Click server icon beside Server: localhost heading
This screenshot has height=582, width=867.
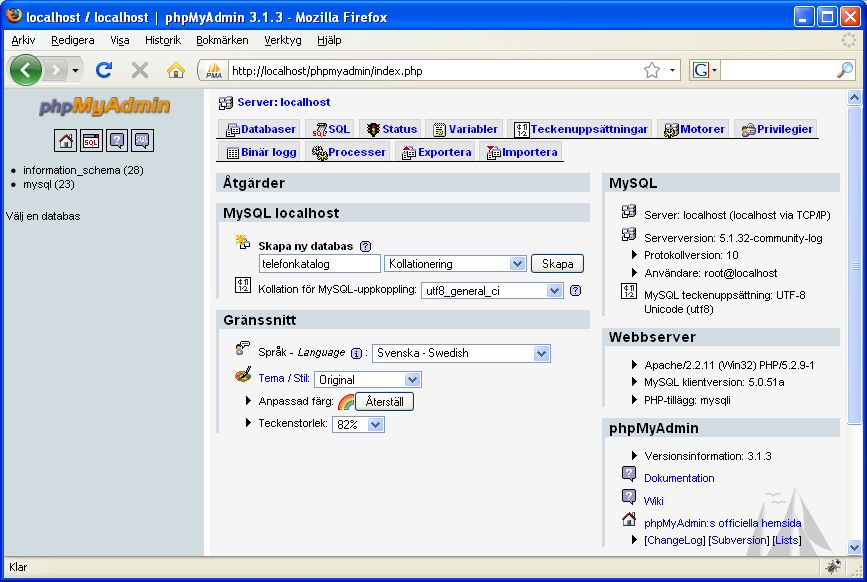(226, 103)
